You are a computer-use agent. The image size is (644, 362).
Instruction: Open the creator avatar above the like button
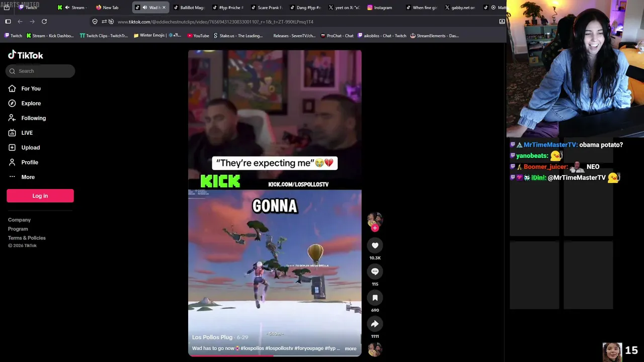tap(375, 219)
